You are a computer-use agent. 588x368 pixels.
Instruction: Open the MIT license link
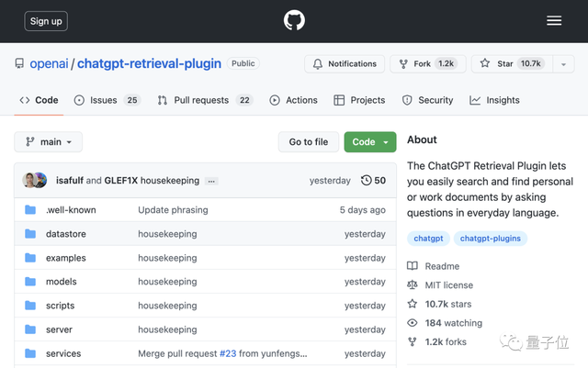449,284
